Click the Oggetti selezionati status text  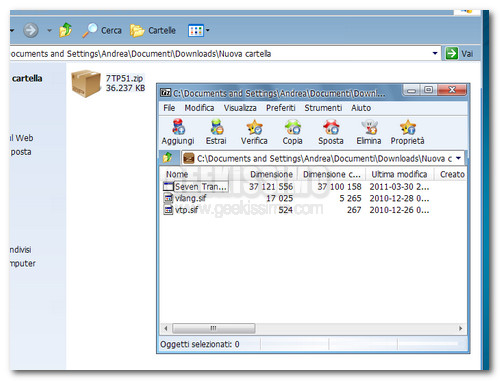pos(200,344)
